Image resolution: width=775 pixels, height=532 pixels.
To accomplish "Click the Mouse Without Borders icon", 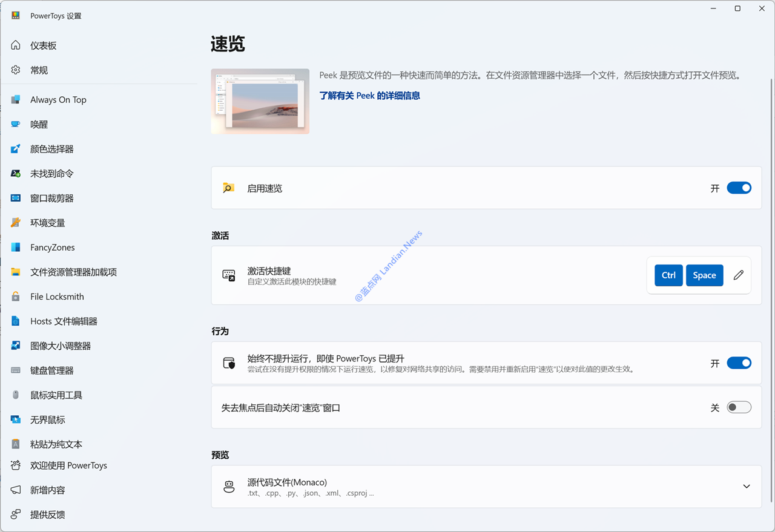I will 16,420.
